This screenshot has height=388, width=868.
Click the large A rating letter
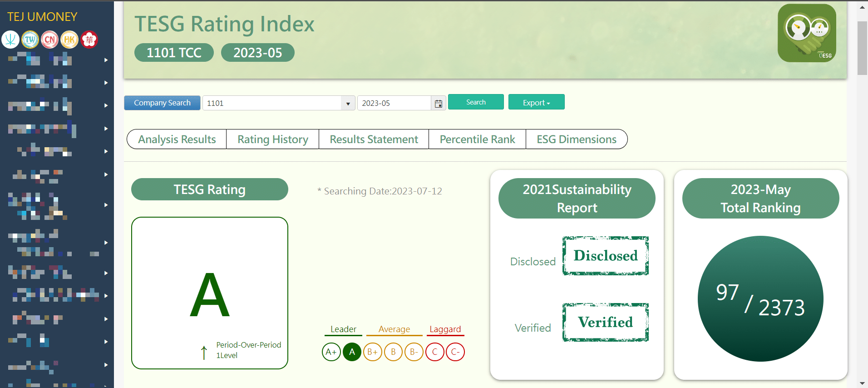click(210, 294)
